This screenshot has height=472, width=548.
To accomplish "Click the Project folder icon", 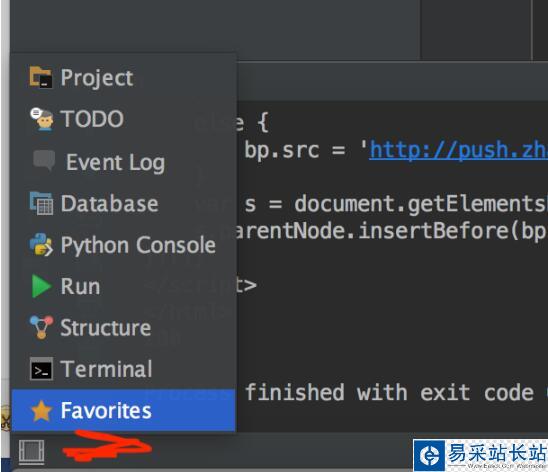I will click(x=41, y=77).
